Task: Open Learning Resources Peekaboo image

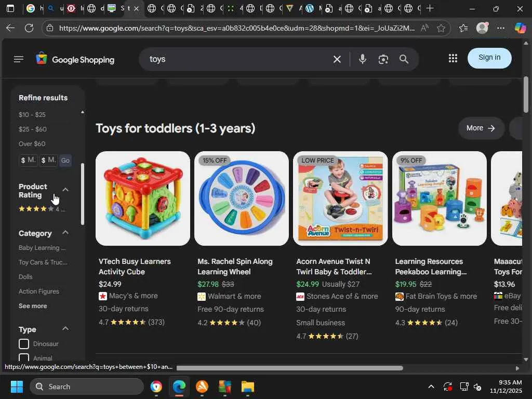Action: pos(440,198)
